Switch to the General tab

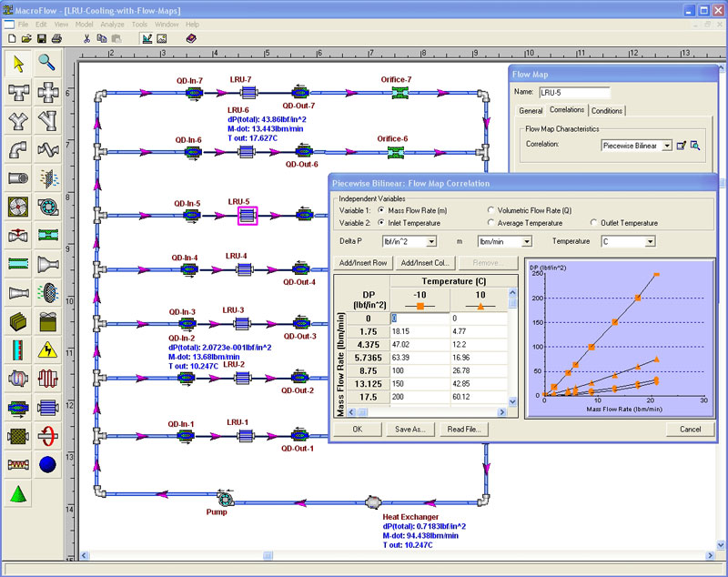pyautogui.click(x=531, y=111)
